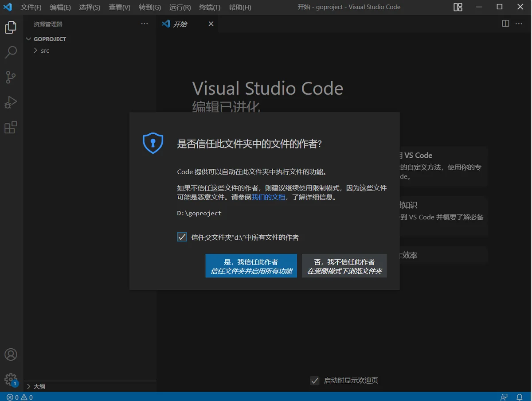Click the Visual Studio Code welcome heading
Screen dimensions: 532x401
268,88
